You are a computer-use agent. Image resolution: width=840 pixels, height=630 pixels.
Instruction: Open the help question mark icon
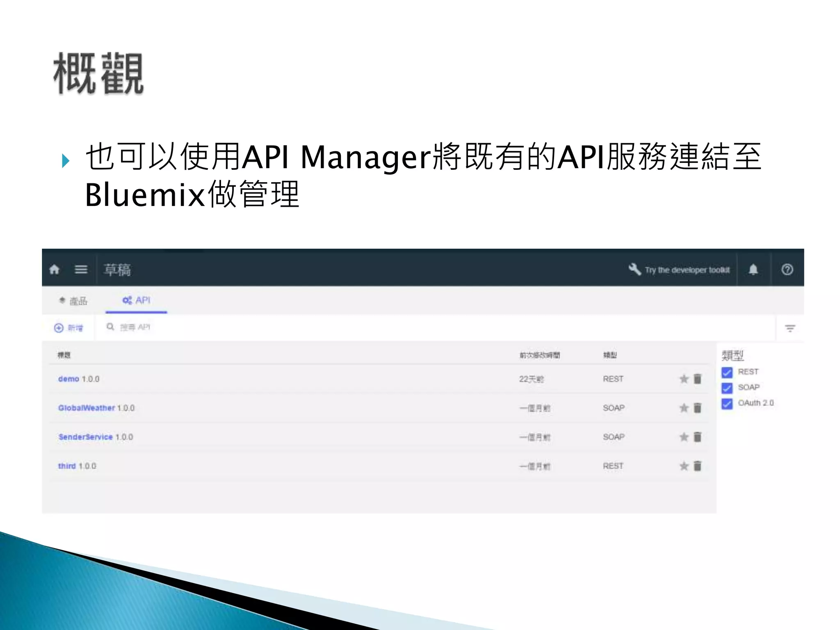tap(787, 269)
